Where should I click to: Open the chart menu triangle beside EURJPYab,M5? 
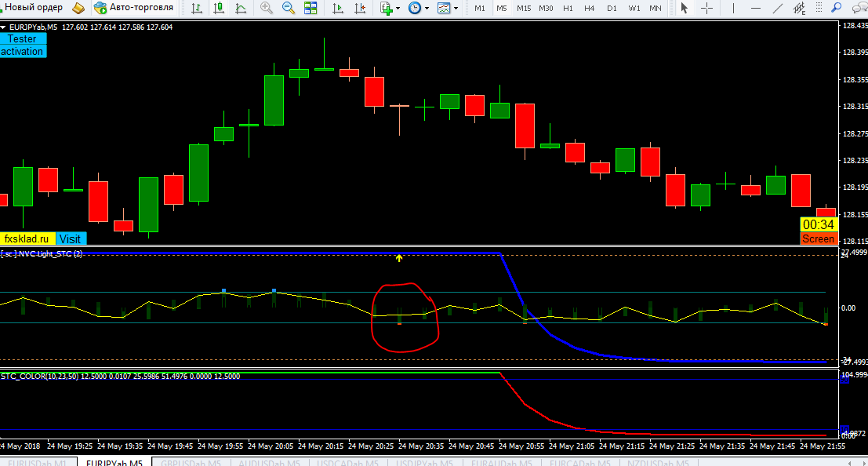click(3, 27)
